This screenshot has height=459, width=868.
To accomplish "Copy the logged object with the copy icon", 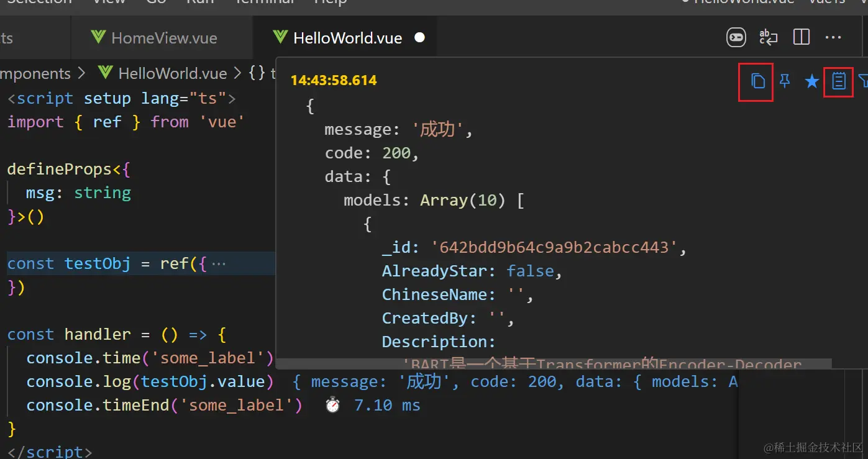I will (757, 81).
